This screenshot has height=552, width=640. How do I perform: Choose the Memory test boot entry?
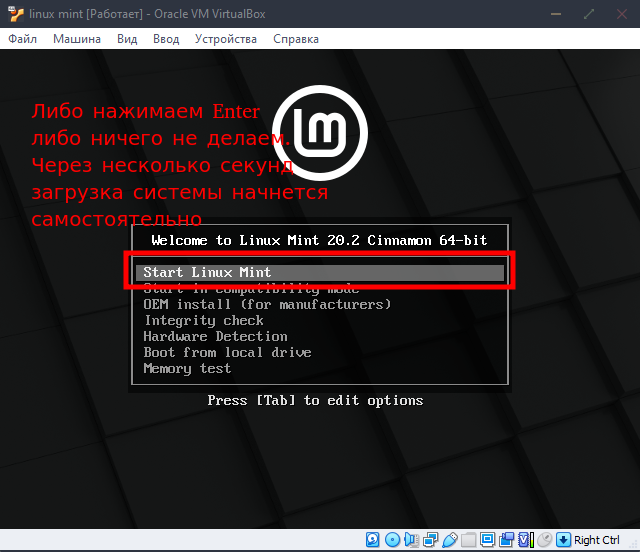187,368
